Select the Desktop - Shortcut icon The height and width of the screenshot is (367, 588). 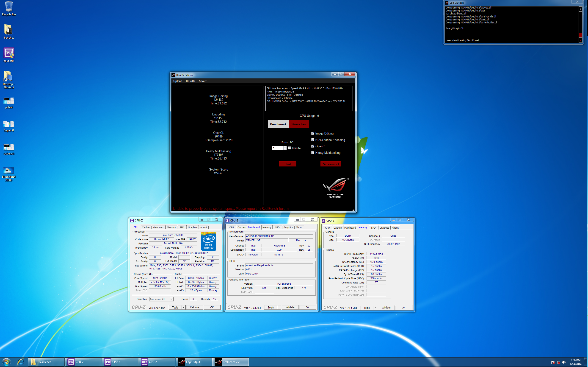coord(9,80)
